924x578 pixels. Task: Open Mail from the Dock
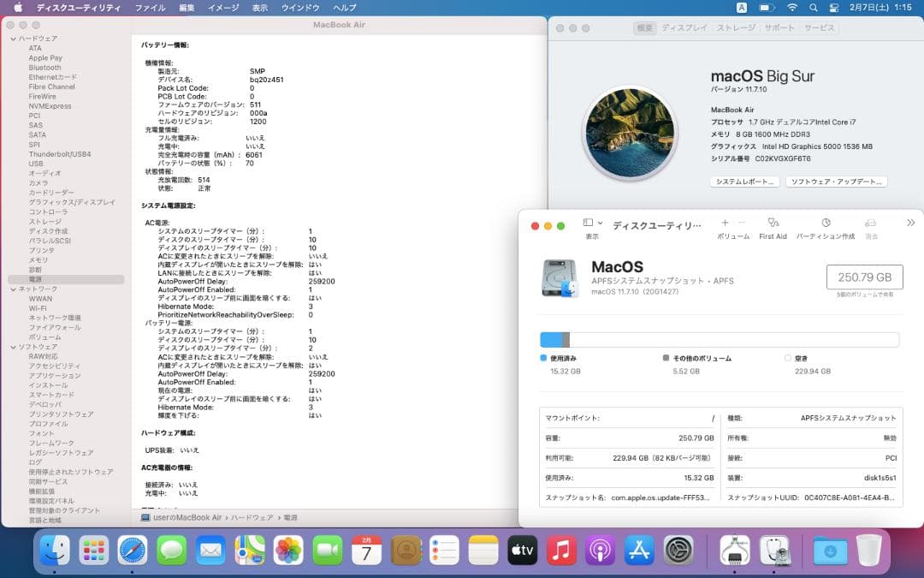point(210,551)
